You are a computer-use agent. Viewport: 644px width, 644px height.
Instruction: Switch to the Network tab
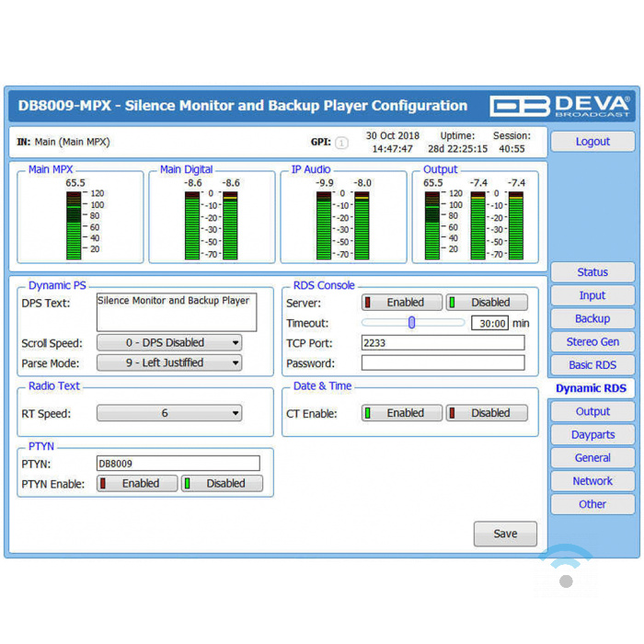coord(592,481)
